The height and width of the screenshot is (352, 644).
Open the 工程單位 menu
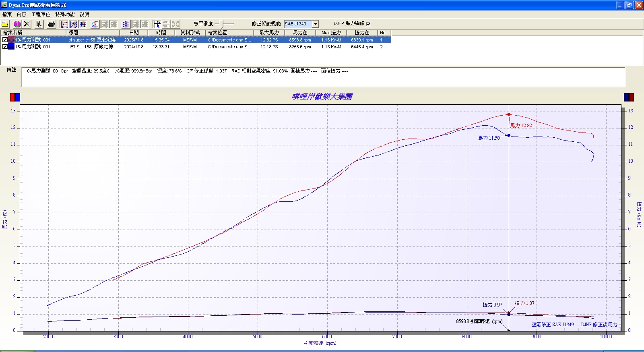click(41, 14)
